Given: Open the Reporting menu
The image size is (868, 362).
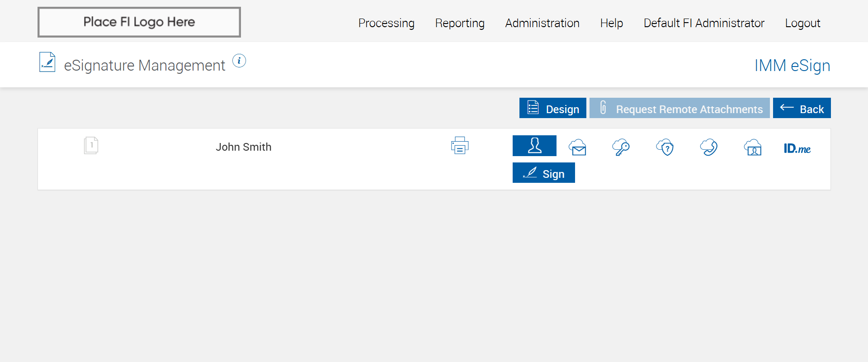Looking at the screenshot, I should pyautogui.click(x=460, y=23).
